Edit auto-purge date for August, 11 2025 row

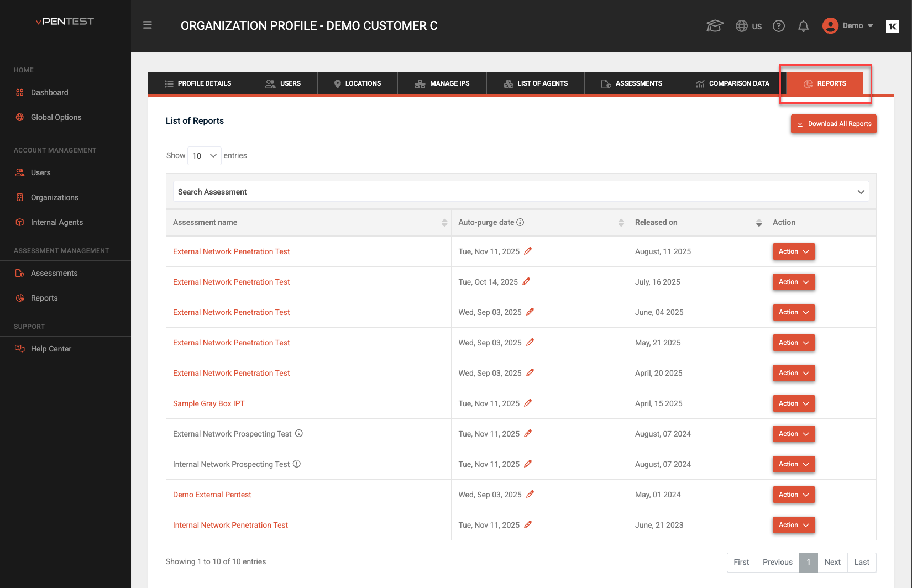528,251
